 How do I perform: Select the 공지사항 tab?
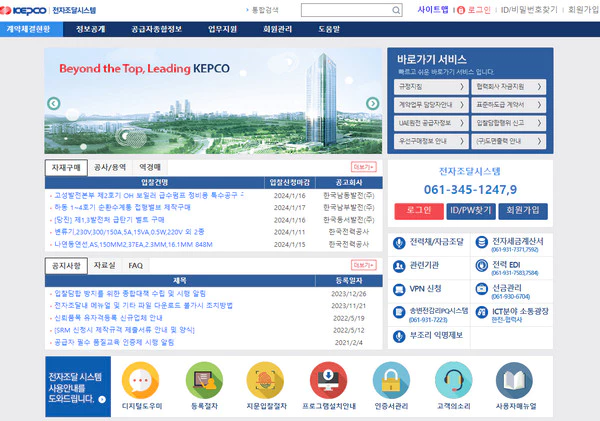(66, 266)
